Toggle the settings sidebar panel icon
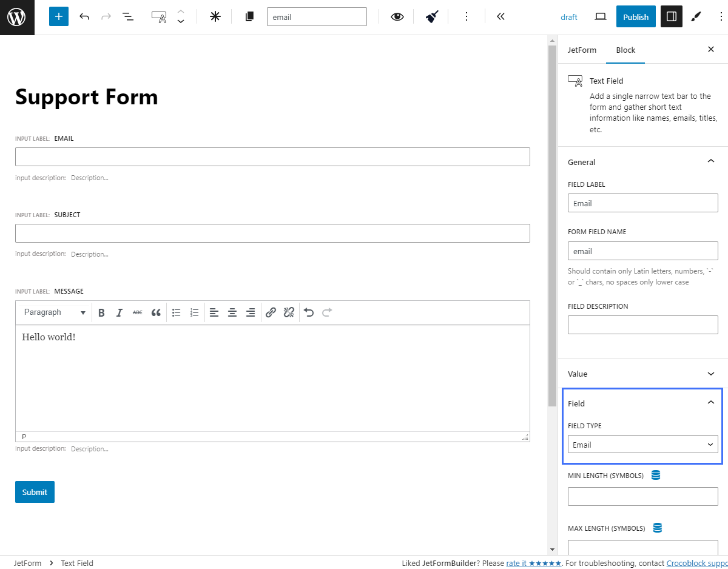This screenshot has height=569, width=728. point(672,17)
